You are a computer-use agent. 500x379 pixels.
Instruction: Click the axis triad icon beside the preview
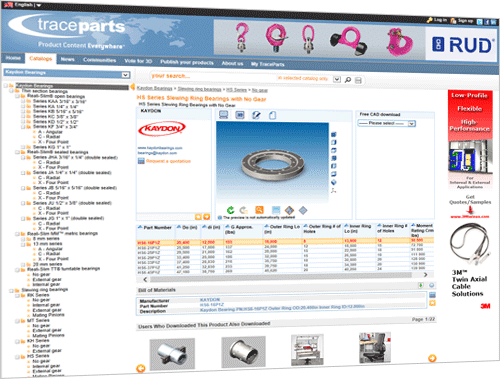point(334,190)
